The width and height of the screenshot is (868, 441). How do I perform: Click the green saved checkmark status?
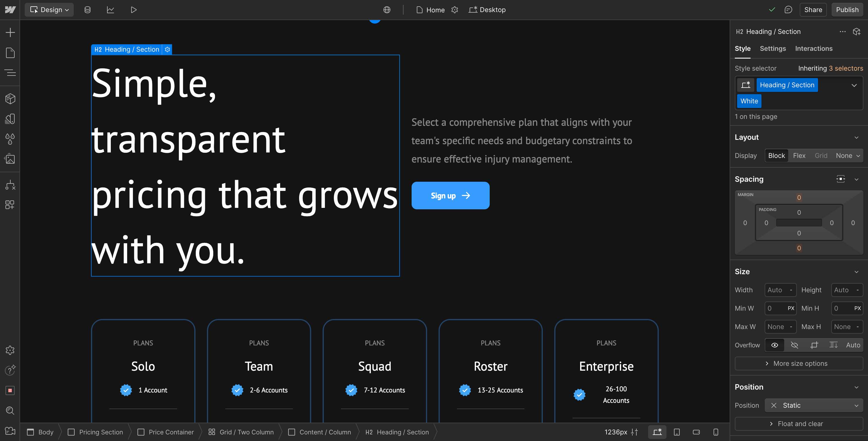pos(772,10)
